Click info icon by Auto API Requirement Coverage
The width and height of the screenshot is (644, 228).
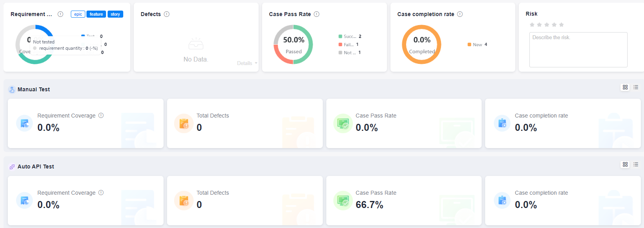click(x=101, y=193)
